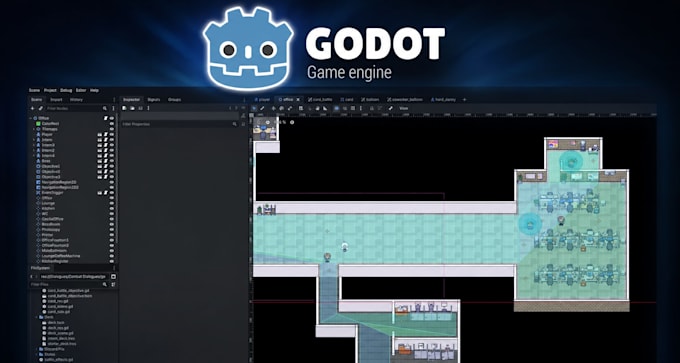Select the Inspector tab
This screenshot has height=363, width=680.
(x=132, y=100)
